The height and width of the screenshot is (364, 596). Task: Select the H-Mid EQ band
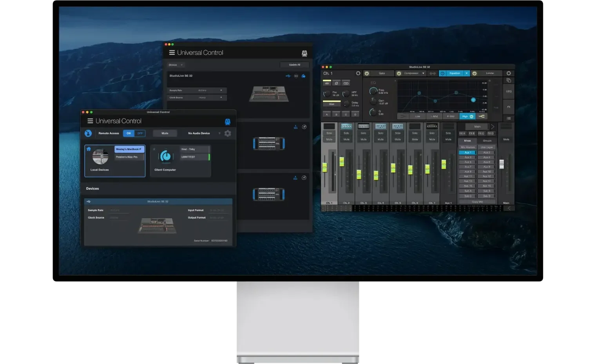451,116
